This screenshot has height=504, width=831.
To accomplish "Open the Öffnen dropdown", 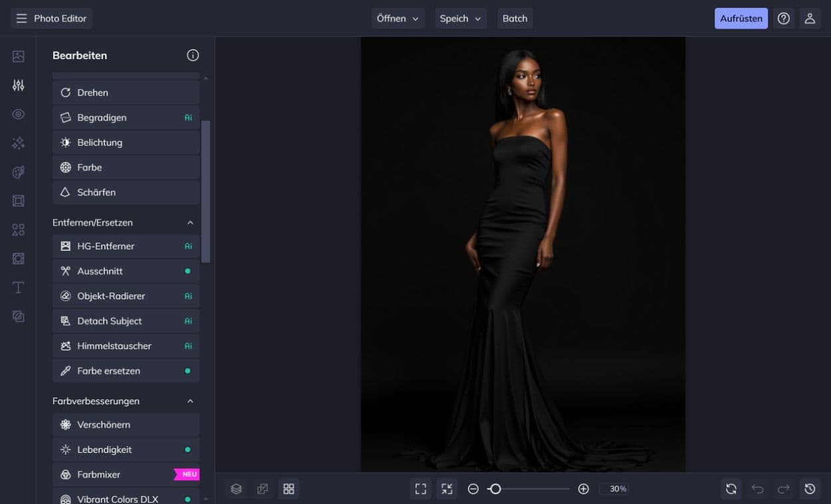I will click(x=398, y=19).
